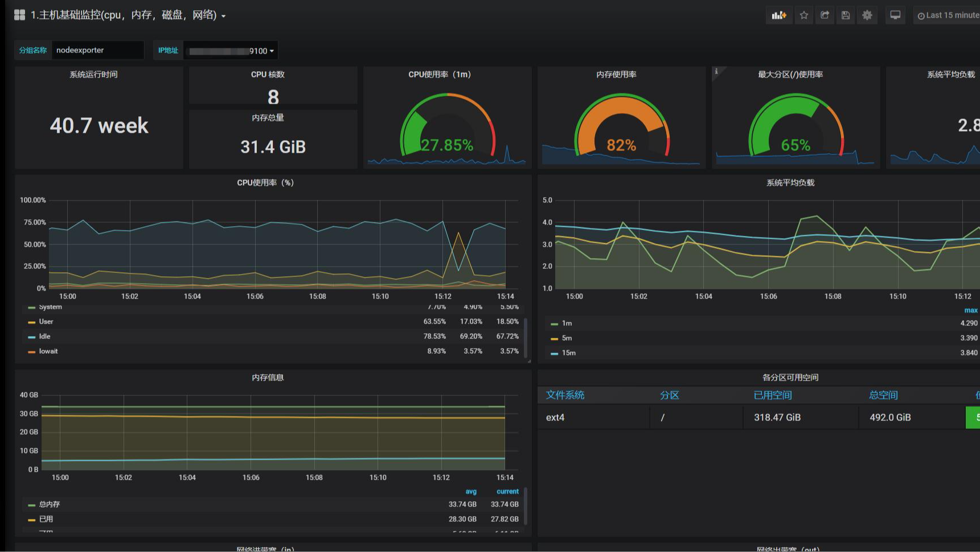980x552 pixels.
Task: Open the share dashboard icon
Action: point(825,15)
